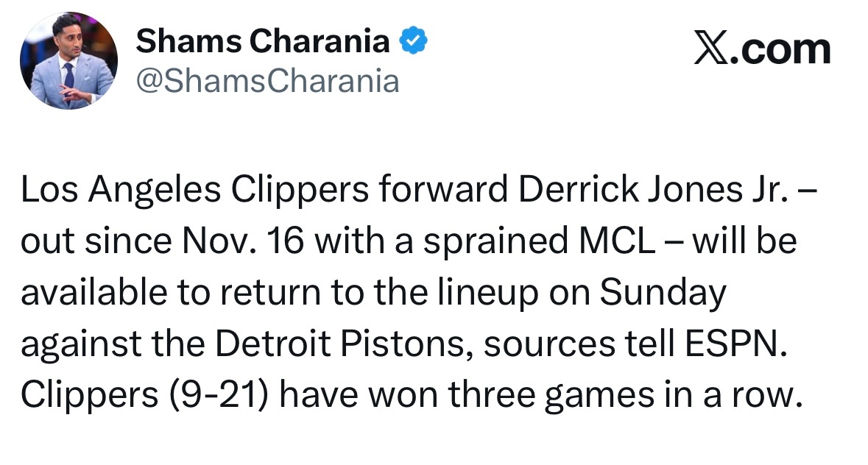Click the blue verified badge
The height and width of the screenshot is (465, 868).
click(415, 42)
